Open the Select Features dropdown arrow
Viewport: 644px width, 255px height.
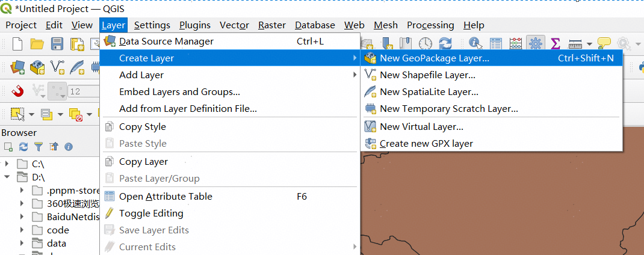pyautogui.click(x=31, y=114)
